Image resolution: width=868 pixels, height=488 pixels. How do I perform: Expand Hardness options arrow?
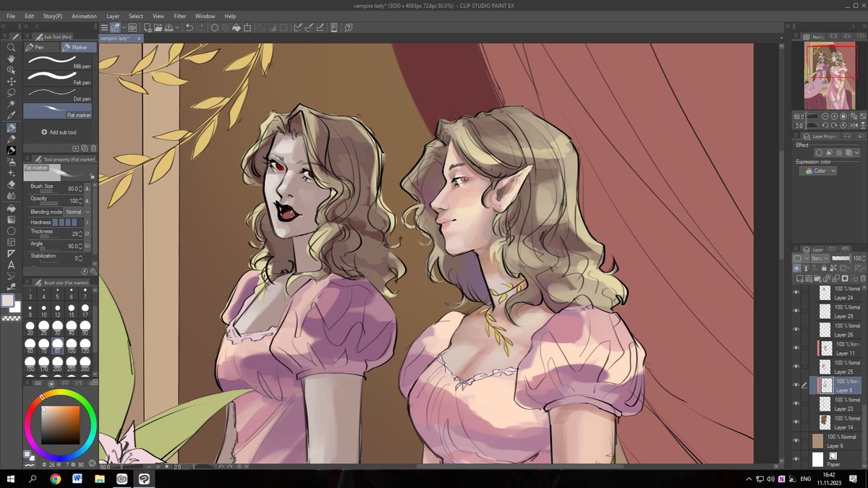click(87, 222)
